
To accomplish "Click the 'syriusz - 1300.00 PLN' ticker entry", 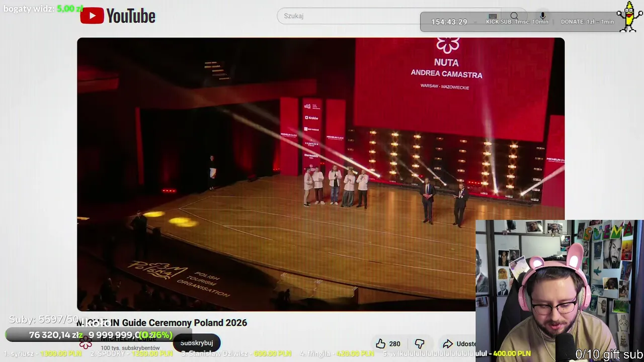I will [43, 353].
